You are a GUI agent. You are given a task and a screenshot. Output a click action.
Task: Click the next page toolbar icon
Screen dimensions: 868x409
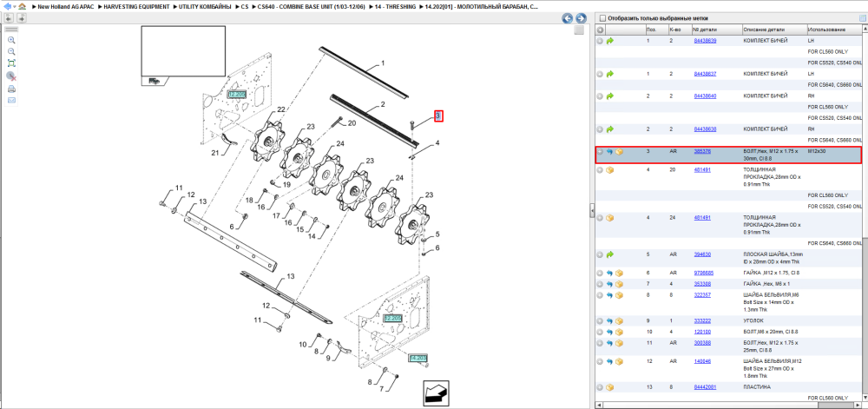pyautogui.click(x=22, y=18)
